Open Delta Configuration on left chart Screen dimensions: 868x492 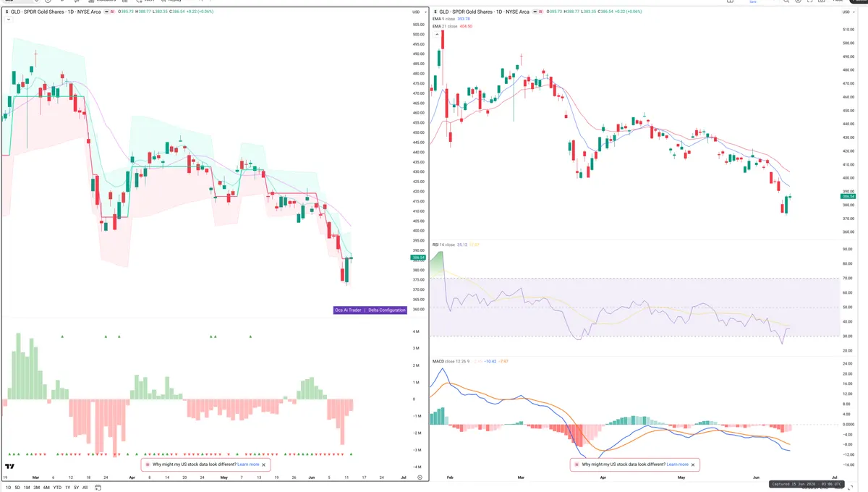387,310
